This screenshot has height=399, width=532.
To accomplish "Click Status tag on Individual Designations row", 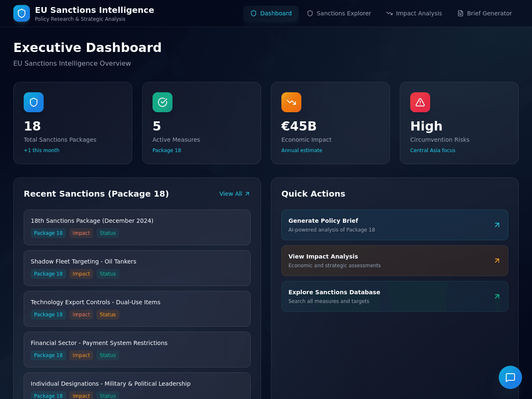I will tap(108, 396).
